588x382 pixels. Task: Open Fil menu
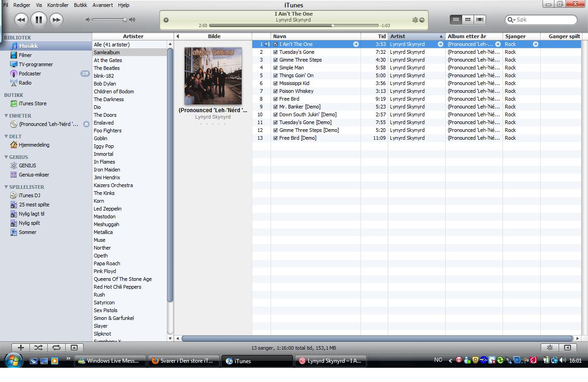point(6,5)
